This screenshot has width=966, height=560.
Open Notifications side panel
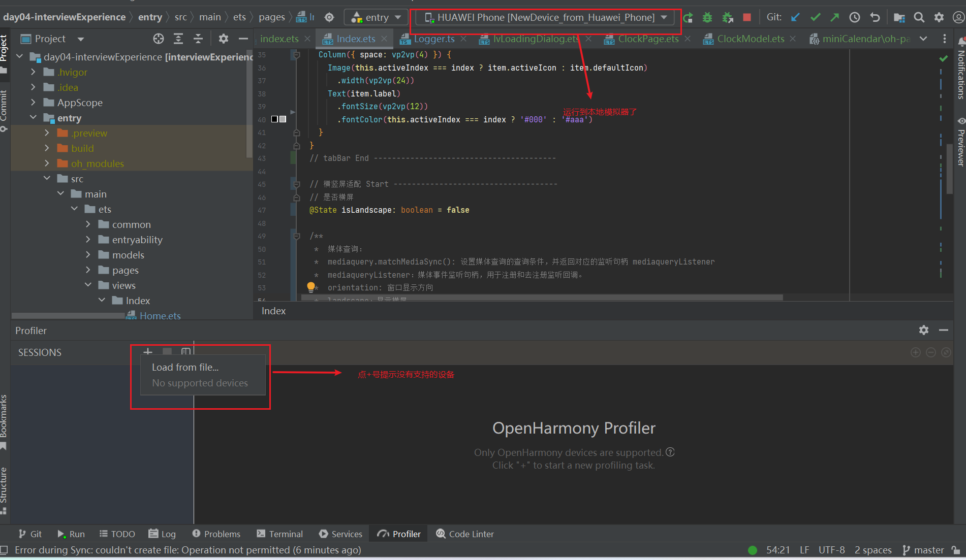(x=960, y=69)
